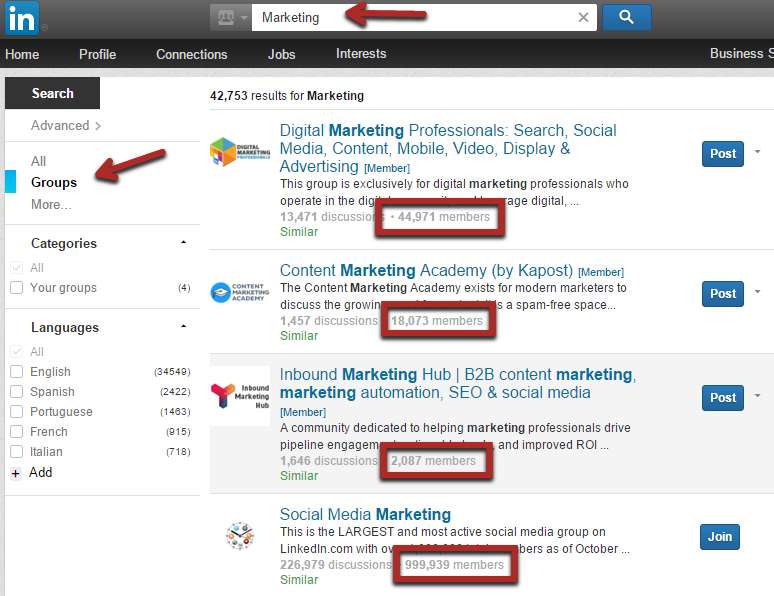774x596 pixels.
Task: Clear the search box with X icon
Action: [x=584, y=17]
